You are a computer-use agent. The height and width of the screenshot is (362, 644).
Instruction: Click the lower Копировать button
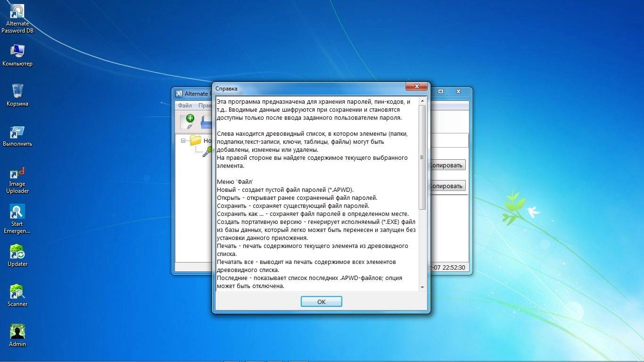447,186
